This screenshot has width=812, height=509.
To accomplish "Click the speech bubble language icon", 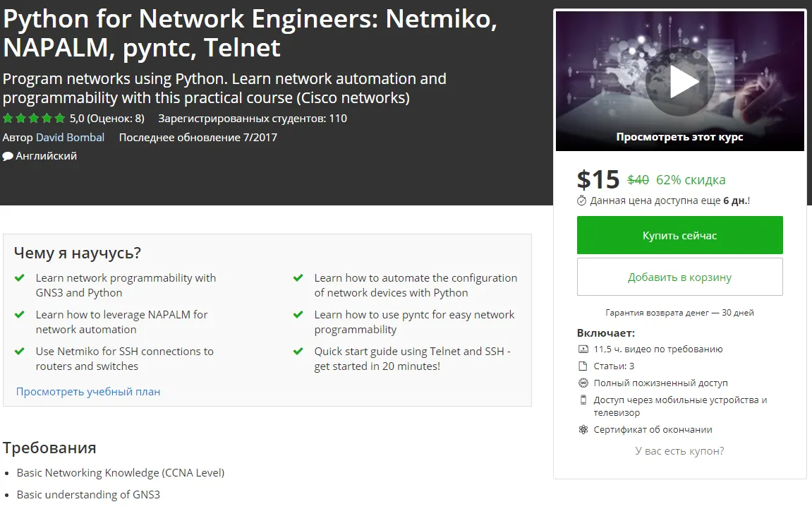I will [x=8, y=156].
